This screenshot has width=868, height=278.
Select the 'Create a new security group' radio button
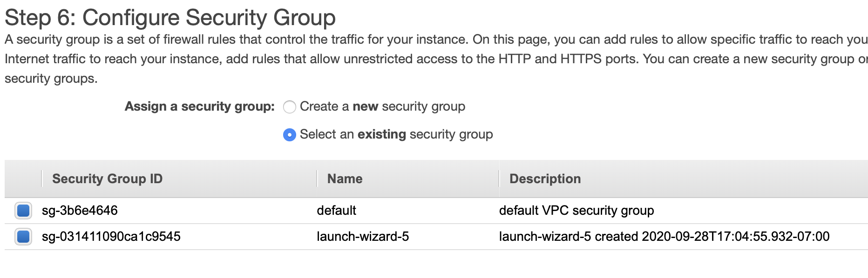pos(289,107)
